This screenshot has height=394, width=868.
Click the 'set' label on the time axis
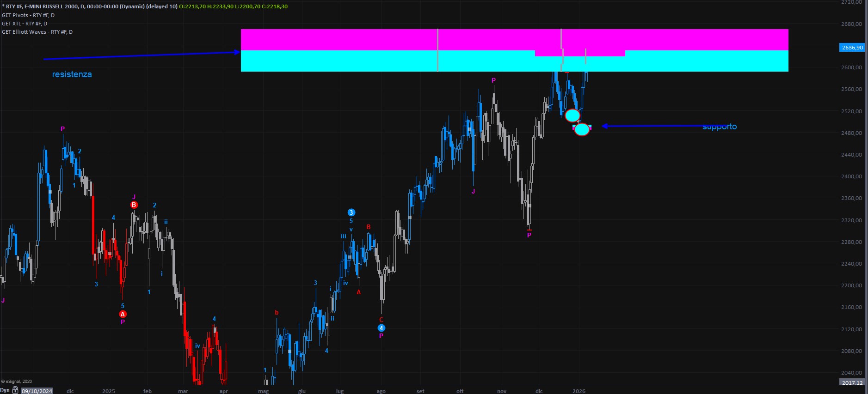(420, 391)
